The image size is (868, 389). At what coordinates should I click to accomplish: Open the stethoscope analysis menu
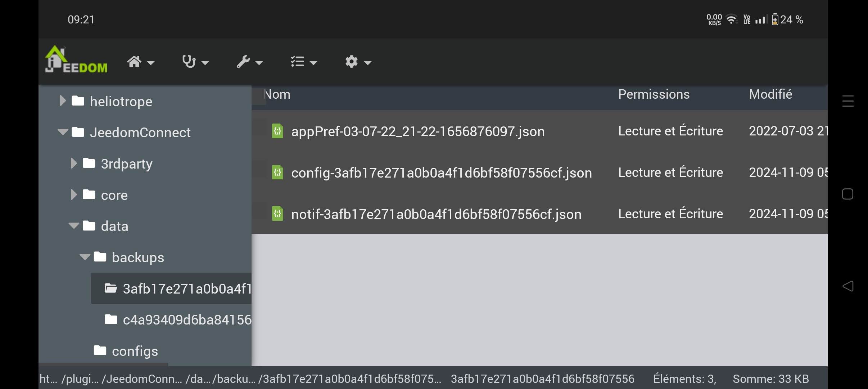195,62
